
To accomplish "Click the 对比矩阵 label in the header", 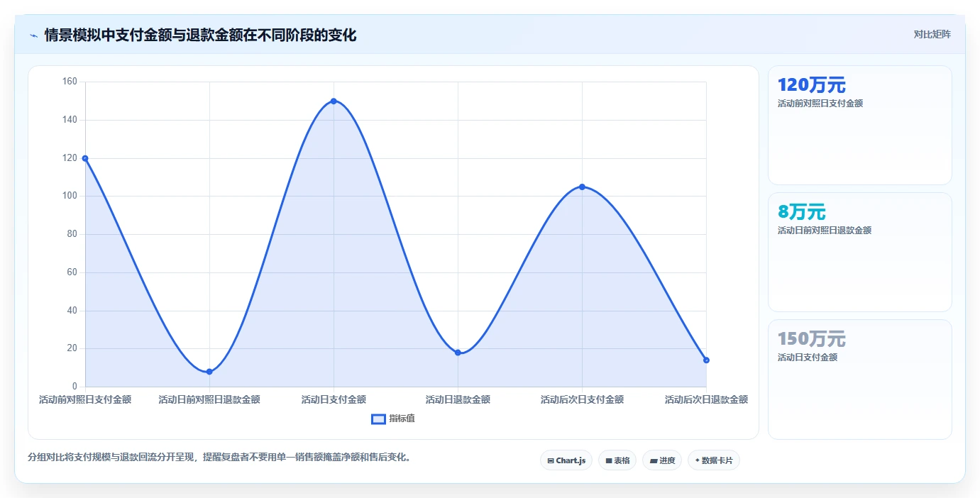I will (932, 34).
